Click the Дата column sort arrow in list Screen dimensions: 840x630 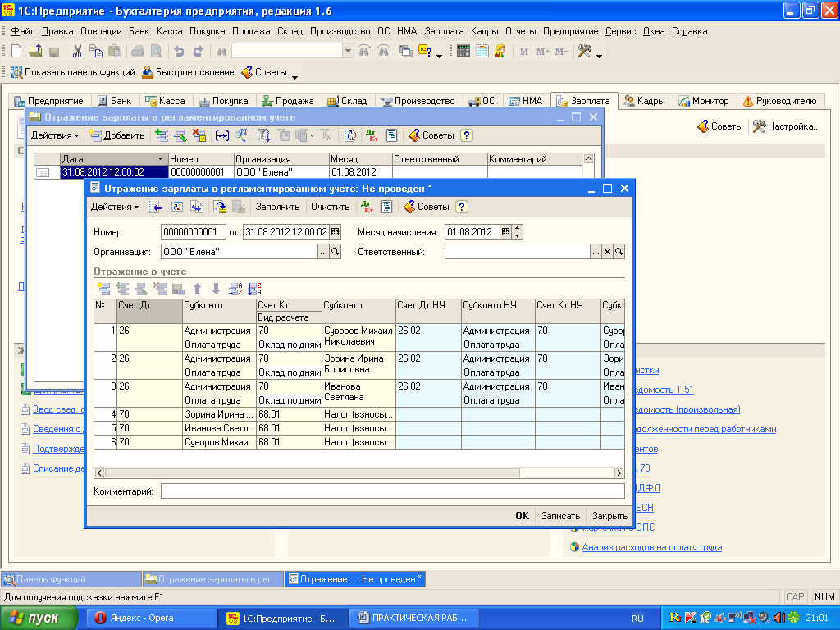tap(160, 159)
